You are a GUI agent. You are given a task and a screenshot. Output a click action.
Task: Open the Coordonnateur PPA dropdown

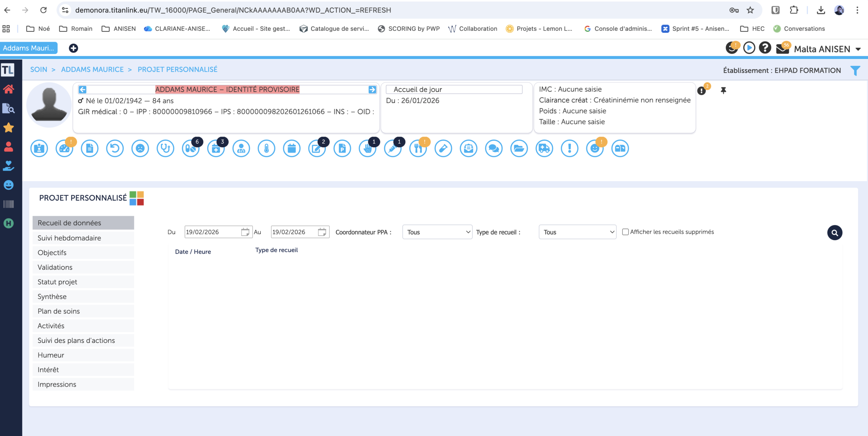point(437,232)
